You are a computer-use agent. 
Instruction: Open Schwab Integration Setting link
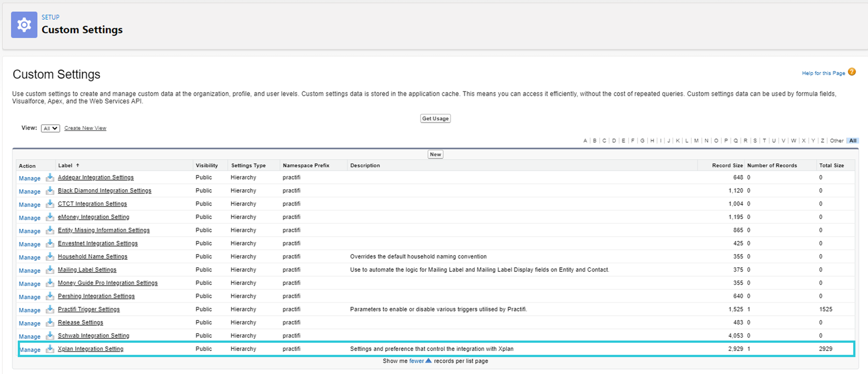[94, 336]
